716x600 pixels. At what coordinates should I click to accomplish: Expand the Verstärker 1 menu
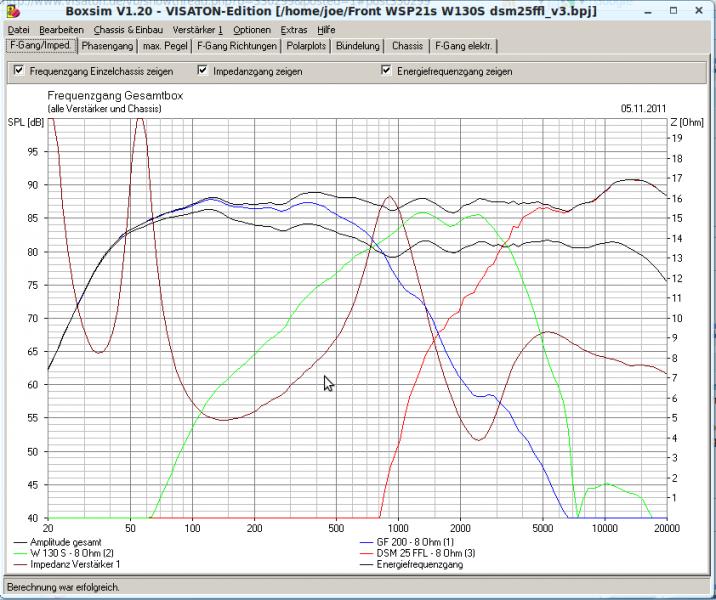pos(198,30)
